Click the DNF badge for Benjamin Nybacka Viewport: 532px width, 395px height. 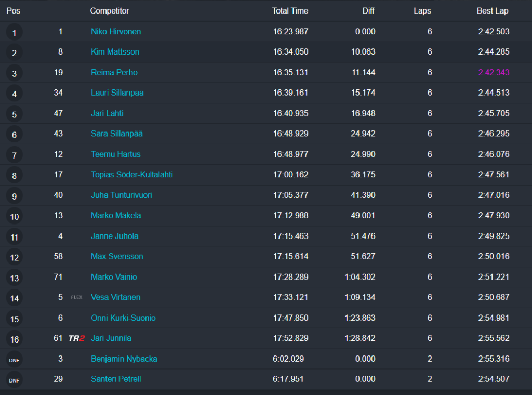point(14,360)
